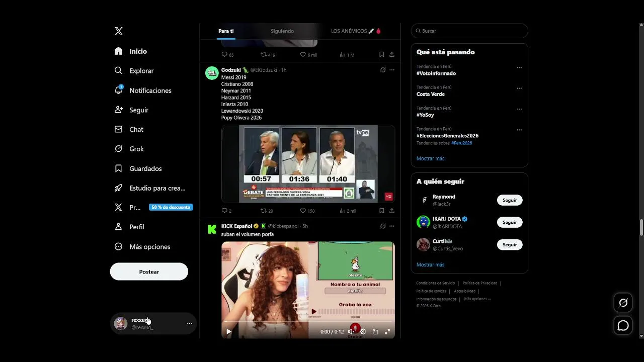This screenshot has height=362, width=644.
Task: Open options for #YoSoy trend
Action: click(519, 109)
